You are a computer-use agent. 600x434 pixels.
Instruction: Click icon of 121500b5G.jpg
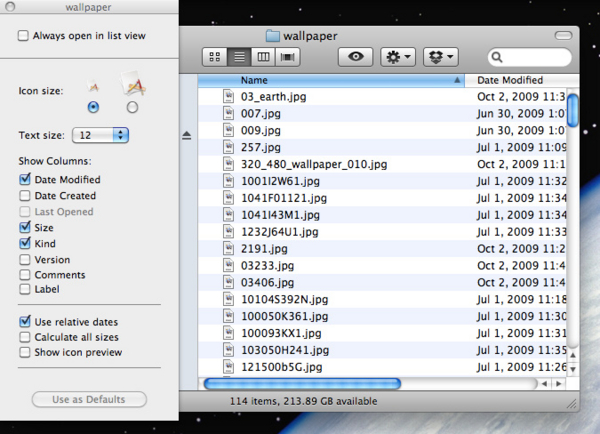[x=228, y=367]
